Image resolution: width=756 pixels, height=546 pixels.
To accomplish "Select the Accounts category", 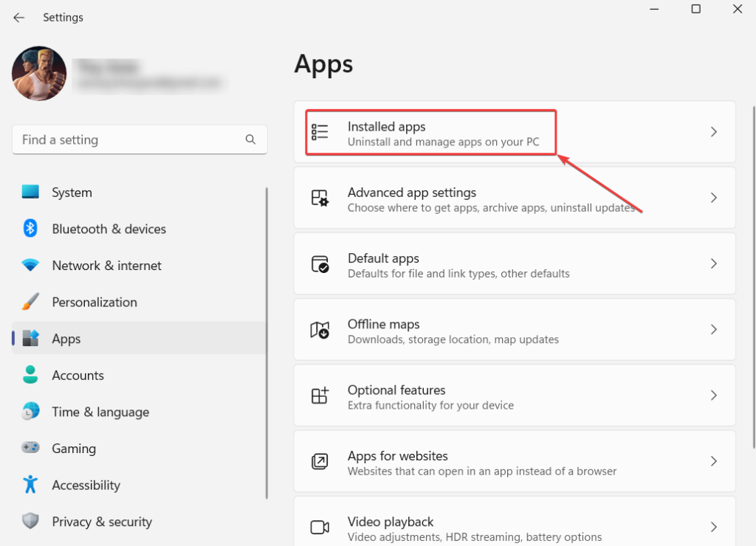I will pyautogui.click(x=139, y=376).
